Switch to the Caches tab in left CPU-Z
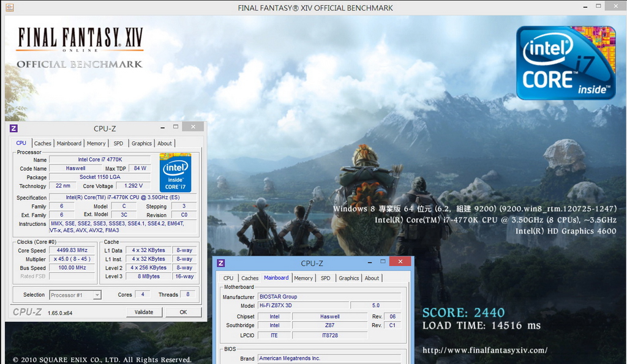Image resolution: width=627 pixels, height=364 pixels. coord(42,143)
